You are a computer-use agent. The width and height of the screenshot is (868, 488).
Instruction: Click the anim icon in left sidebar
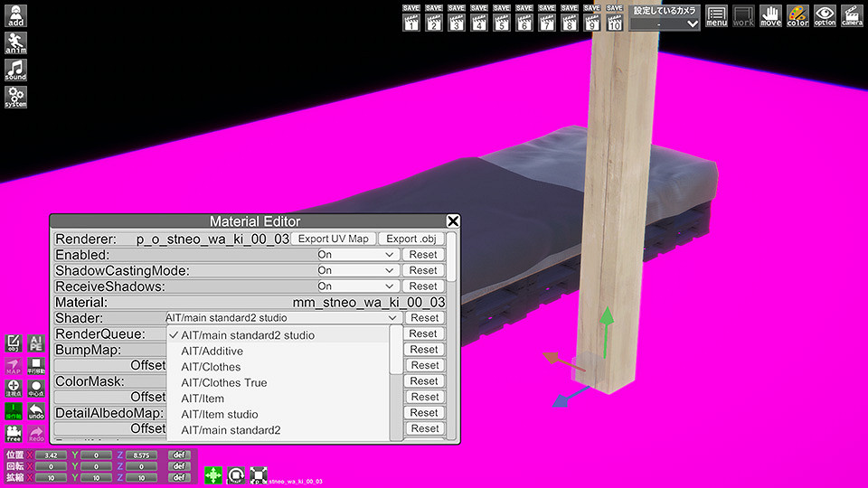15,42
